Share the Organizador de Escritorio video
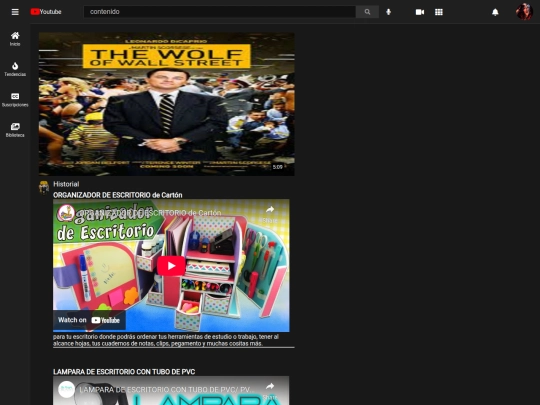Viewport: 540px width, 405px height. (270, 214)
